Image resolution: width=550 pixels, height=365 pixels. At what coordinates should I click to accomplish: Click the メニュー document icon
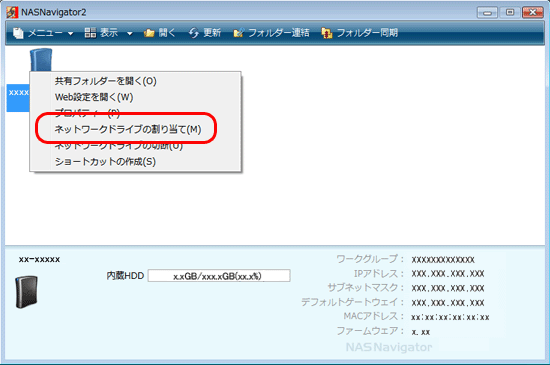[18, 33]
